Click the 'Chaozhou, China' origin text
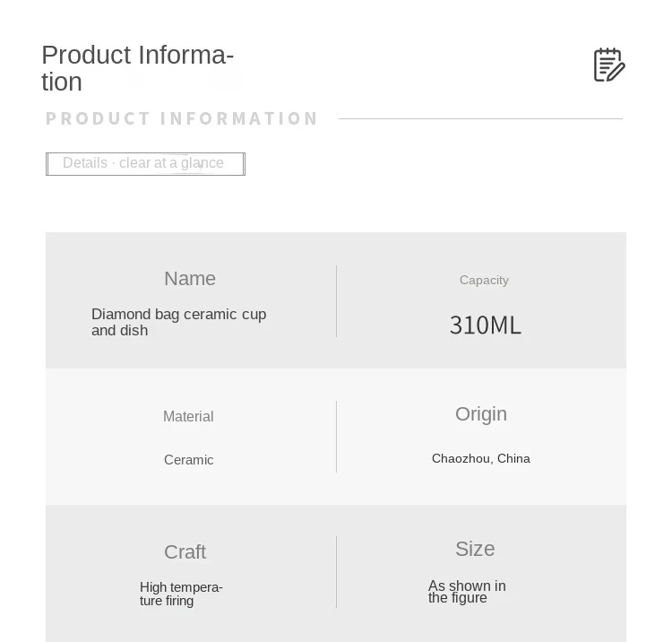The width and height of the screenshot is (672, 642). coord(481,458)
